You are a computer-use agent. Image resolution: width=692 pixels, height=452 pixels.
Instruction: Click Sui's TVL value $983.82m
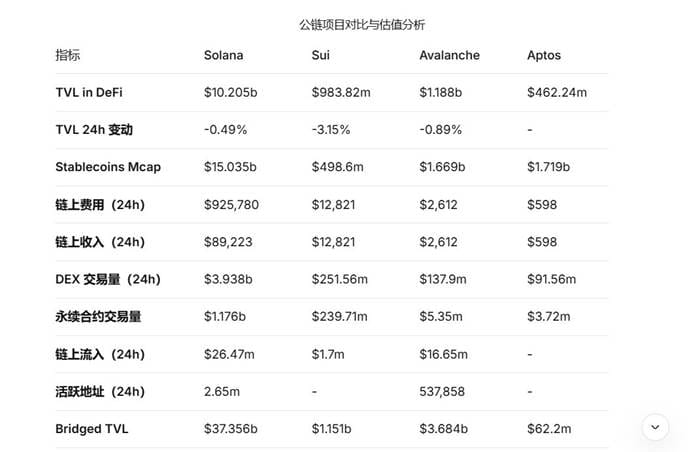coord(340,93)
